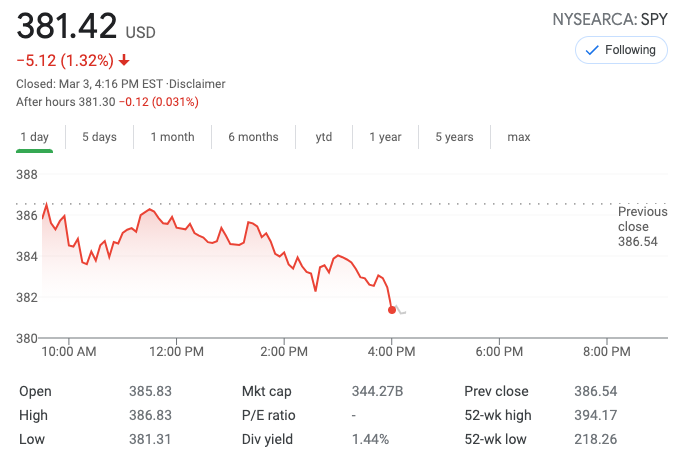Click the Mkt cap value 344.27B
The height and width of the screenshot is (462, 693).
pyautogui.click(x=377, y=391)
